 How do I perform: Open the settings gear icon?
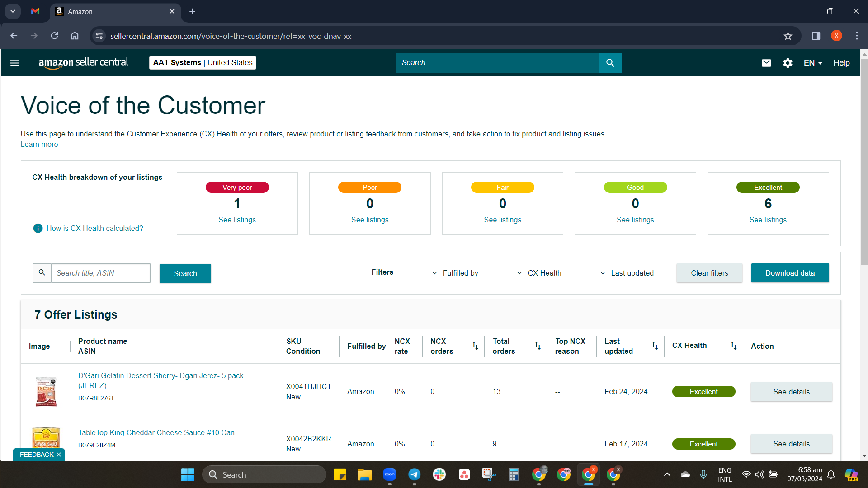pos(788,63)
